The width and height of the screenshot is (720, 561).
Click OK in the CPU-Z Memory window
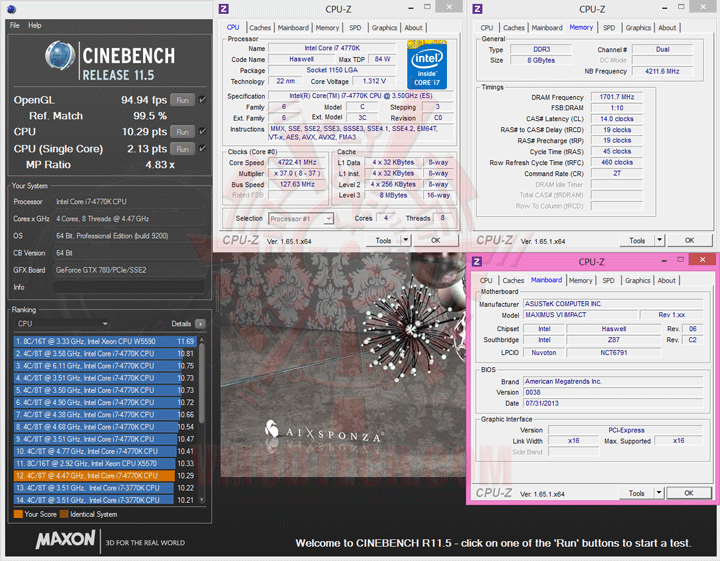[x=689, y=241]
